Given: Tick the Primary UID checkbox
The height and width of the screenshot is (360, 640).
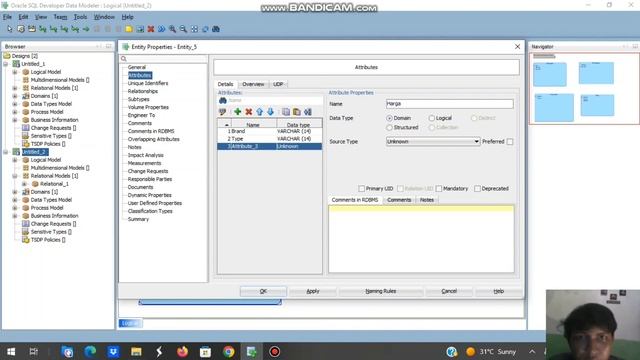Looking at the screenshot, I should point(361,189).
